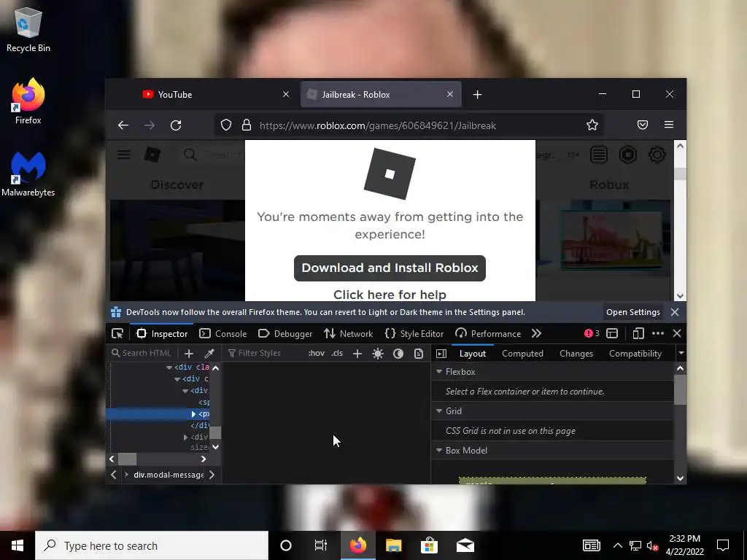The image size is (747, 560).
Task: Launch Firefox from the desktop shortcut
Action: (x=28, y=101)
